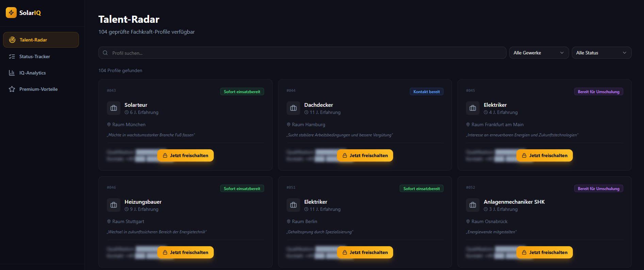Click the Anlagenmechaniker SHK profile title
Image resolution: width=644 pixels, height=270 pixels.
514,202
